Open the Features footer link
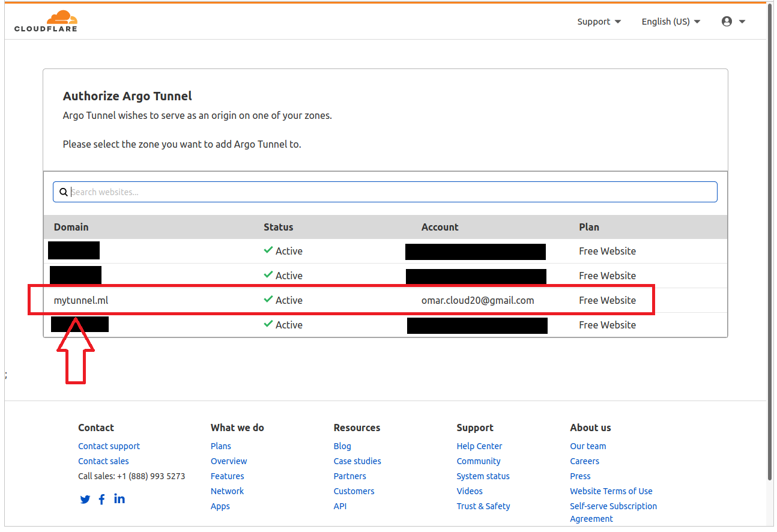Screen dimensions: 777x532 227,476
